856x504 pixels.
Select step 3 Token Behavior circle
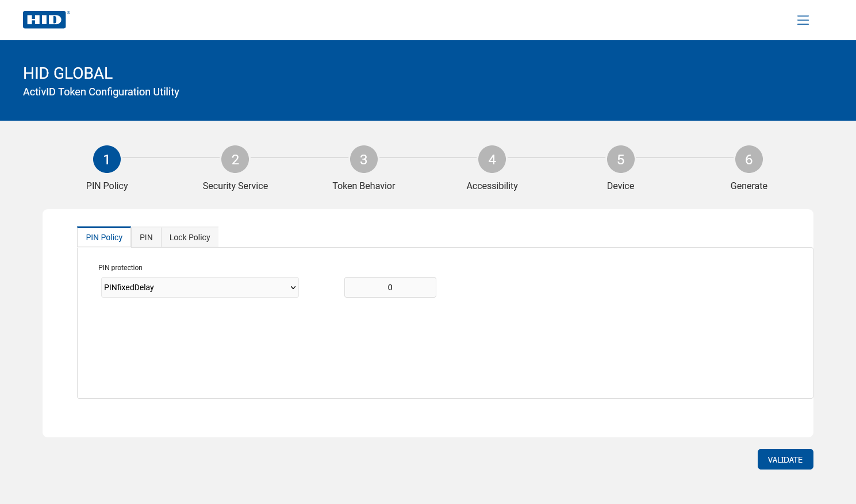coord(363,159)
